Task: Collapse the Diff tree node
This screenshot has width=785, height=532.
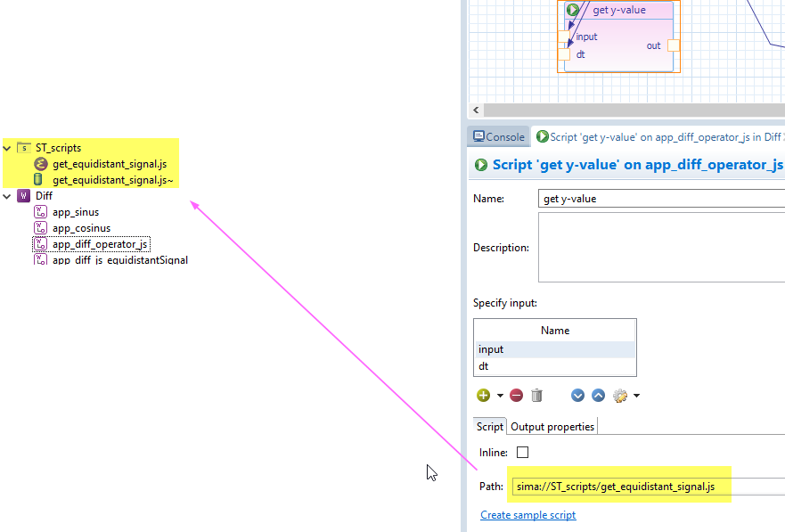Action: click(7, 196)
